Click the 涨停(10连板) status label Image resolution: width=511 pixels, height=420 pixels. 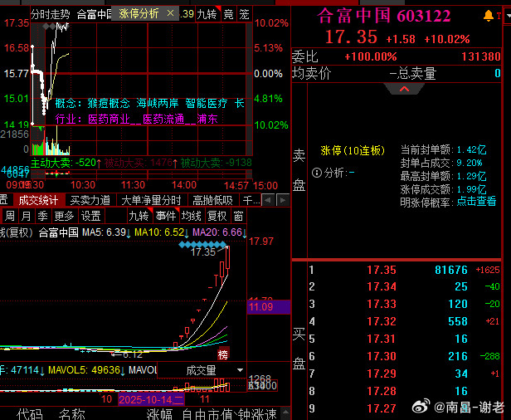tap(353, 150)
